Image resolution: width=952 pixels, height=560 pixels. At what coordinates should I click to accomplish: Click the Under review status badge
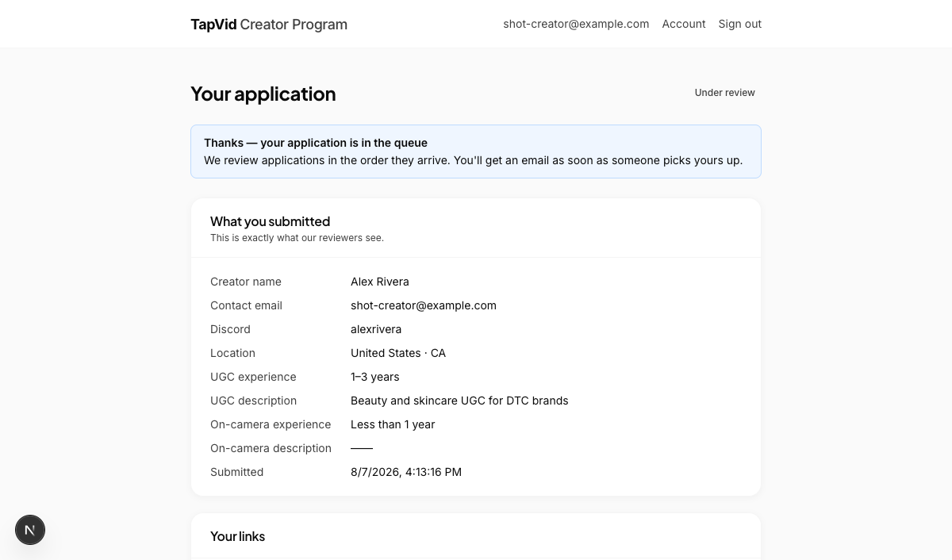(x=725, y=93)
